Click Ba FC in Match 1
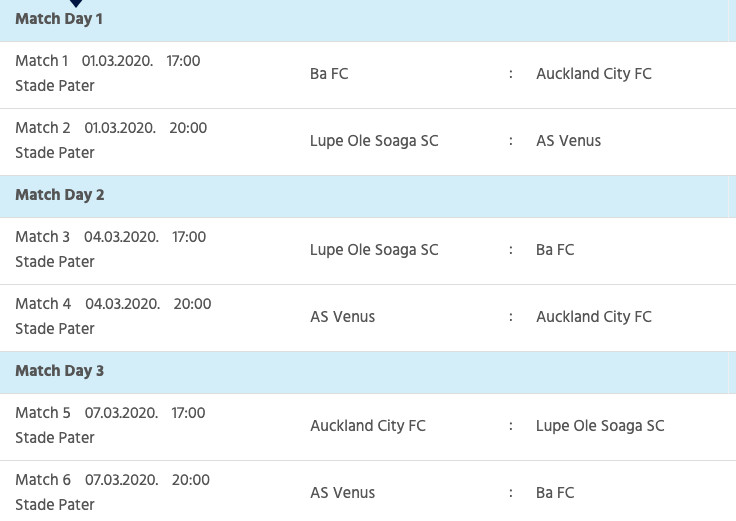The image size is (736, 521). tap(329, 74)
